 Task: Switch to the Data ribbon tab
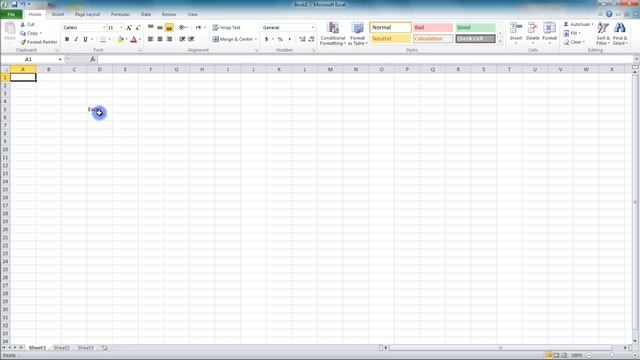tap(146, 14)
